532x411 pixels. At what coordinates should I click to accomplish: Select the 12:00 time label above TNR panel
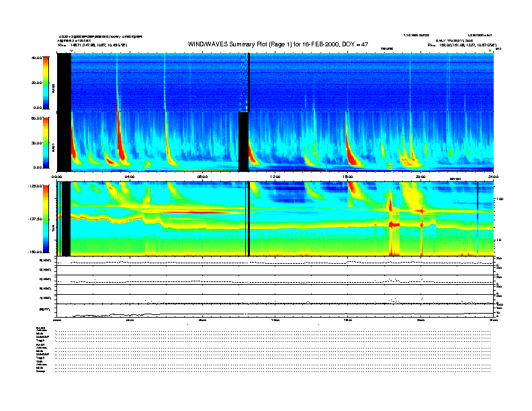274,177
